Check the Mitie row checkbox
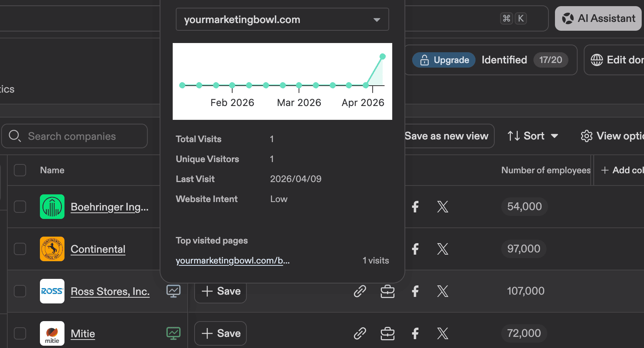 [20, 333]
